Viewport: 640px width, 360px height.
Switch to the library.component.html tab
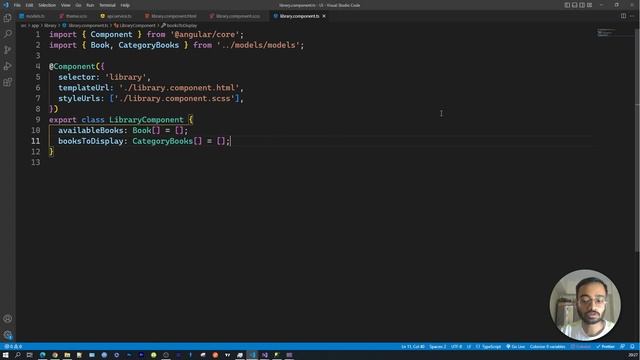(173, 16)
